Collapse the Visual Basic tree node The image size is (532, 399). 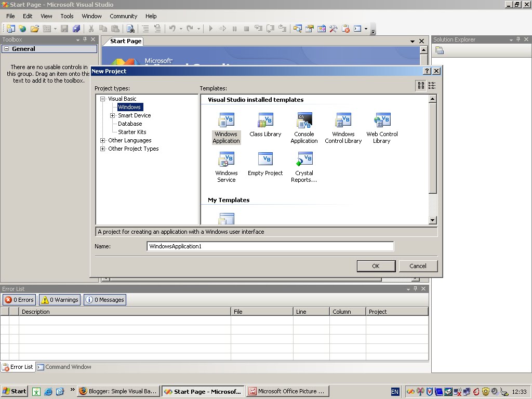[x=103, y=99]
